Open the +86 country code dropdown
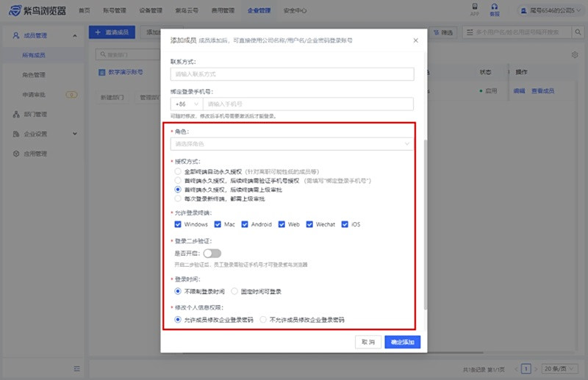Image resolution: width=588 pixels, height=380 pixels. 185,104
